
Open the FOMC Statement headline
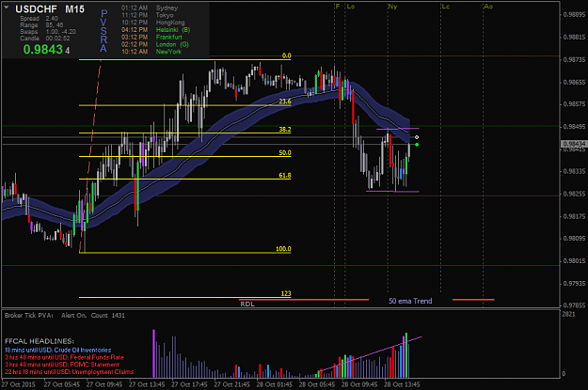point(62,365)
